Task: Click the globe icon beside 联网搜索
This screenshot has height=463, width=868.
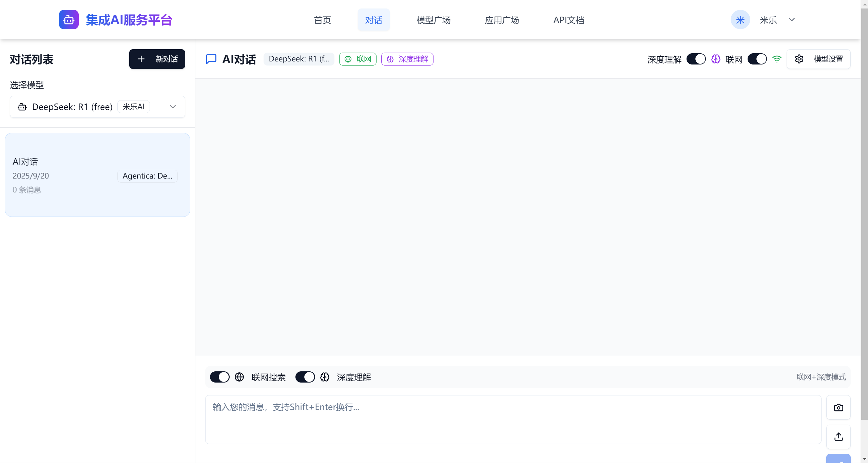Action: click(x=239, y=377)
